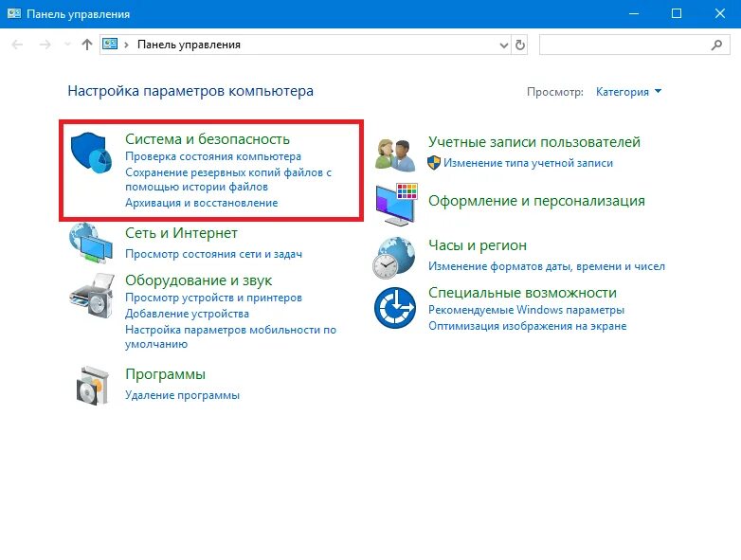Image resolution: width=741 pixels, height=560 pixels.
Task: Open the Категория view dropdown
Action: [628, 92]
